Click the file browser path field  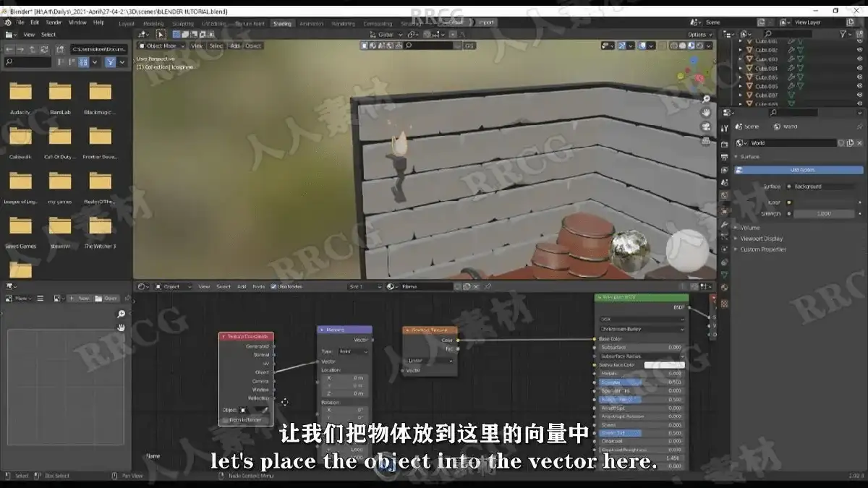tap(100, 48)
